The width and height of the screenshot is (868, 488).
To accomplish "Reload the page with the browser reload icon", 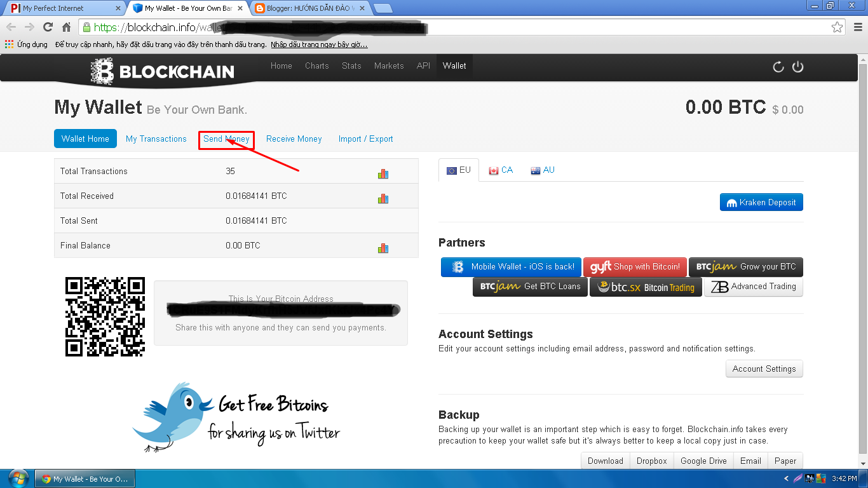I will (x=48, y=27).
